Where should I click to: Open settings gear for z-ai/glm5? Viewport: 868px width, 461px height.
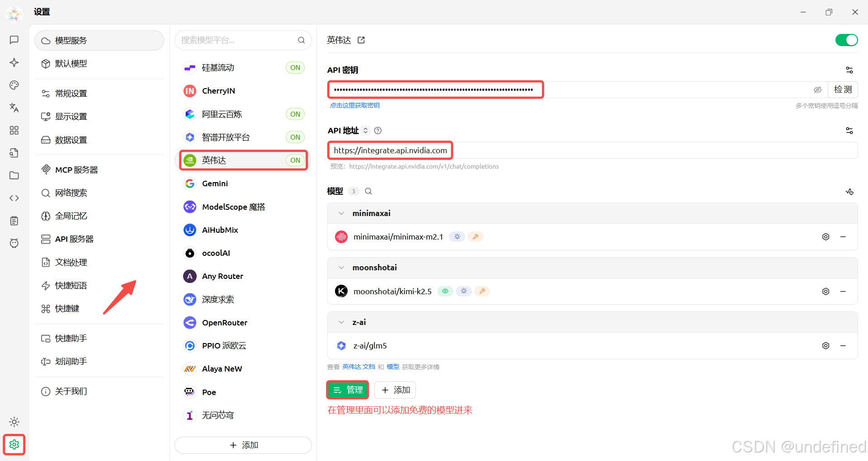coord(826,346)
